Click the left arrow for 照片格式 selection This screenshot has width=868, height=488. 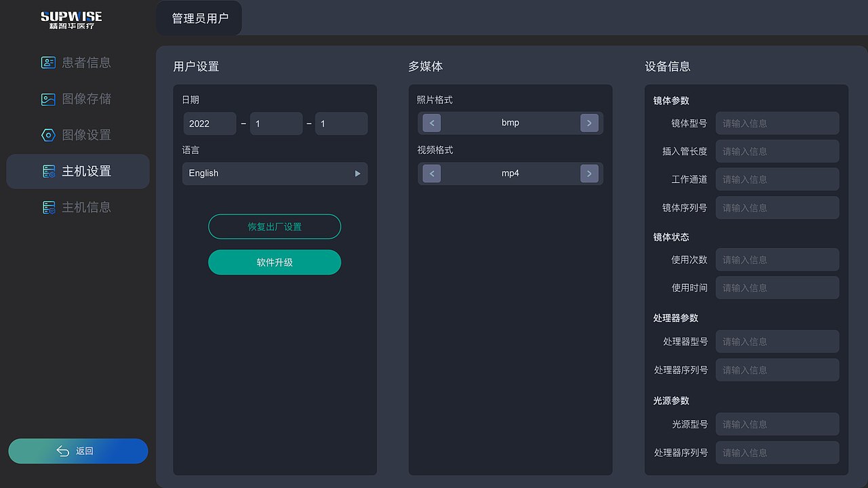pyautogui.click(x=431, y=123)
